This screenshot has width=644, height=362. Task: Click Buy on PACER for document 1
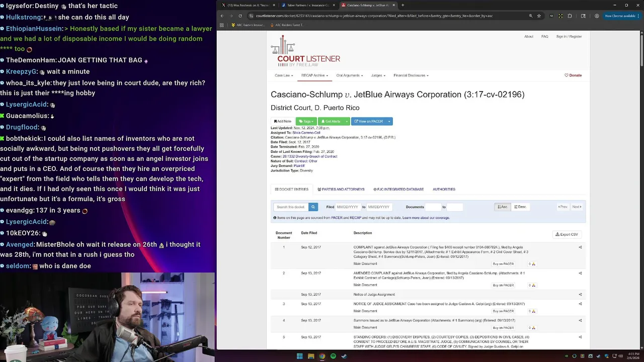point(503,263)
